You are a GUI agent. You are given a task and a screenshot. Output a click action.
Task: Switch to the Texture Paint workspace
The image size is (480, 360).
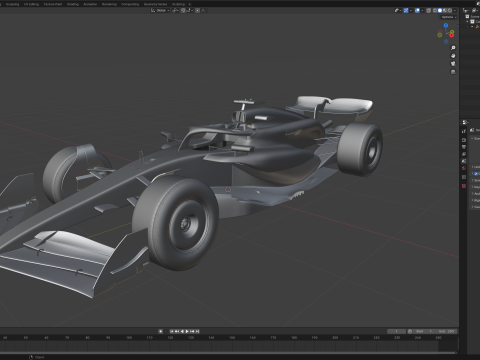point(53,4)
